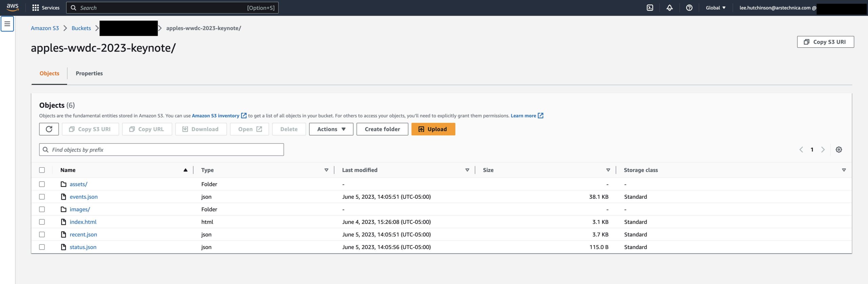Toggle the select-all objects checkbox

point(42,170)
